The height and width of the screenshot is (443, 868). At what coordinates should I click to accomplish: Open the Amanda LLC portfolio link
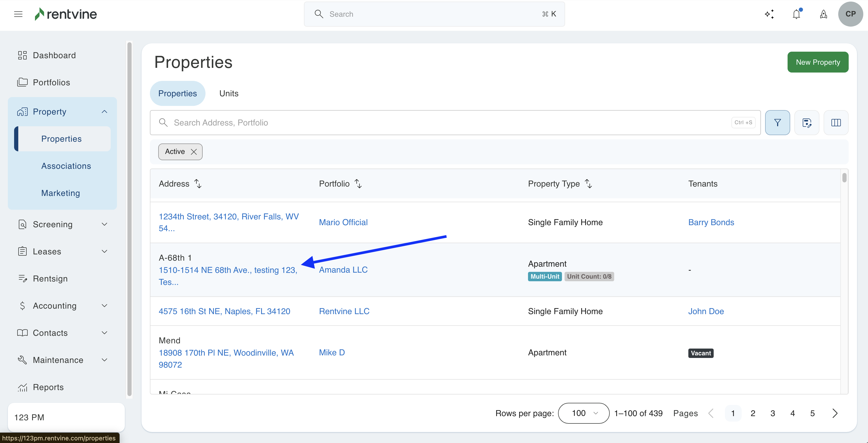(343, 270)
